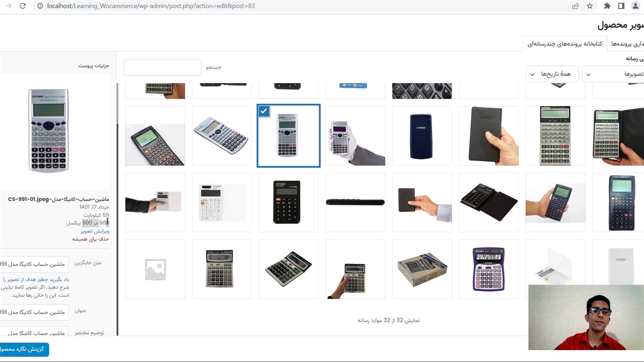The image size is (644, 362).
Task: Click the جستجو media search field
Action: [163, 67]
